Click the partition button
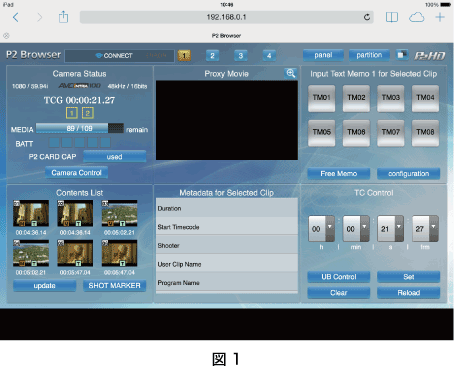The image size is (454, 370). 369,55
